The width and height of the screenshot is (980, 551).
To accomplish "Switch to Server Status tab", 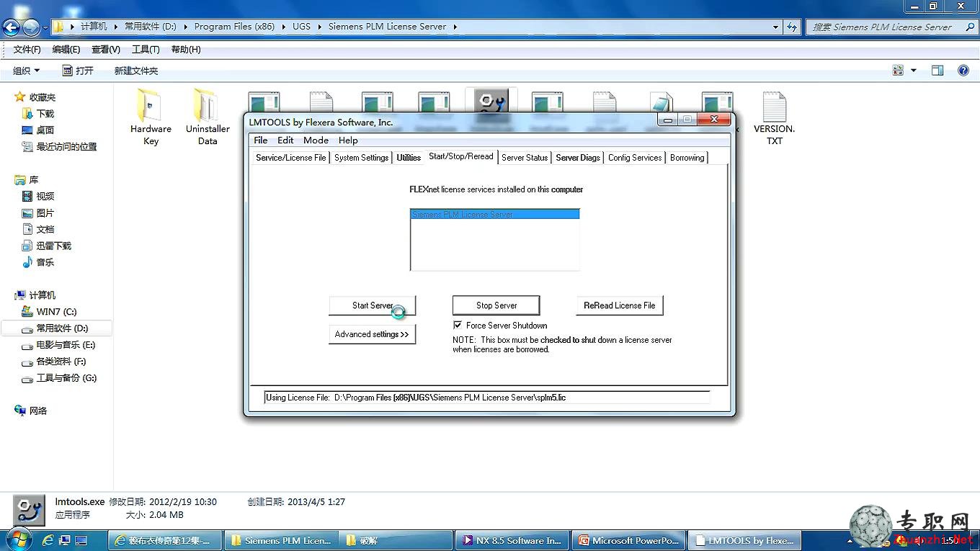I will coord(525,158).
